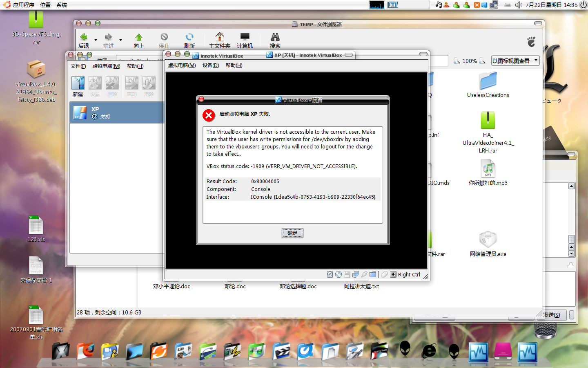This screenshot has width=588, height=368.
Task: Click the keyboard capture arrow indicator by Right Ctrl
Action: pyautogui.click(x=393, y=274)
